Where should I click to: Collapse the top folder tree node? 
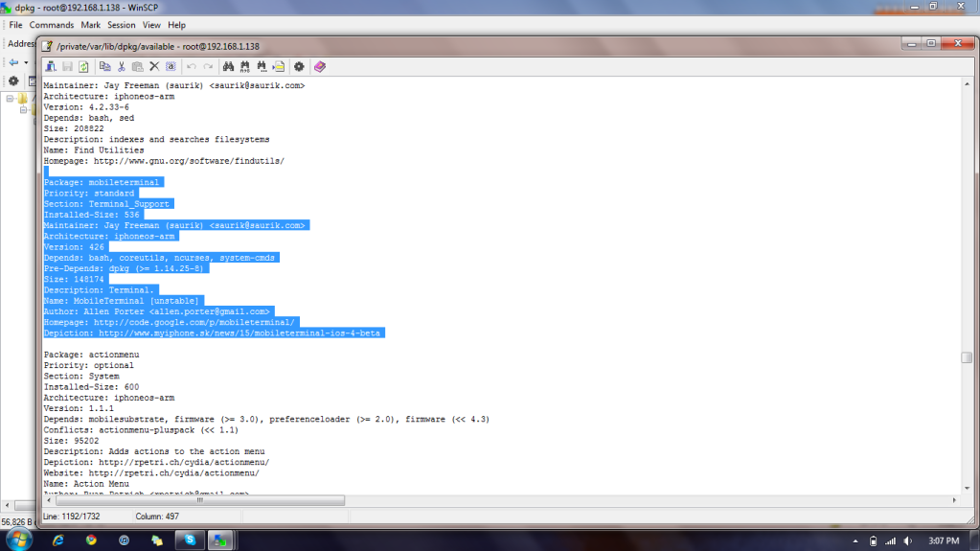point(10,98)
